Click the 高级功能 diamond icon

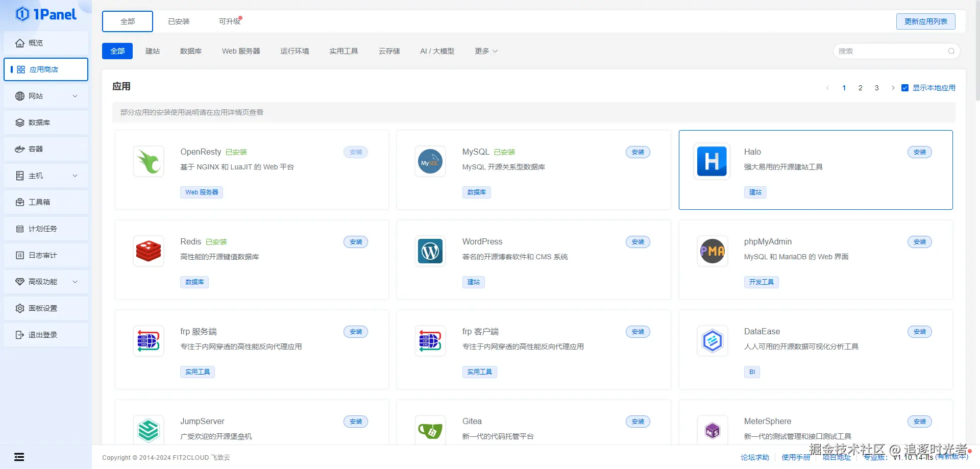point(20,282)
